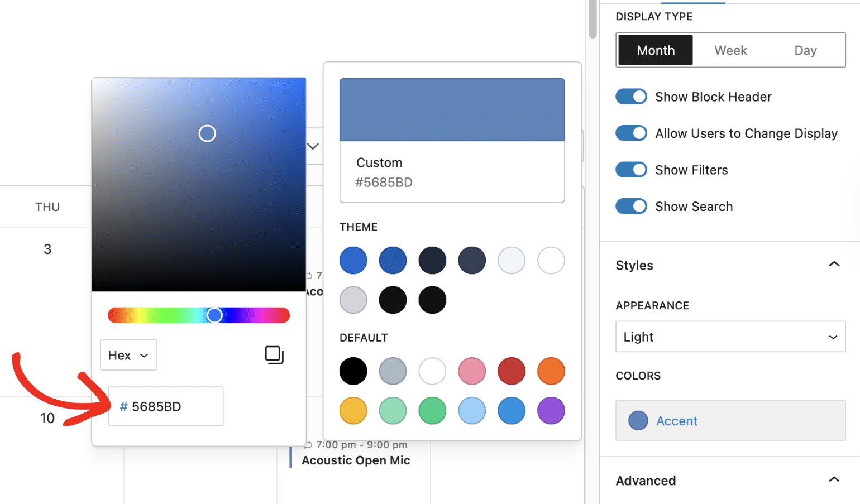The width and height of the screenshot is (860, 504).
Task: Pick the vivid red default swatch
Action: click(x=512, y=371)
